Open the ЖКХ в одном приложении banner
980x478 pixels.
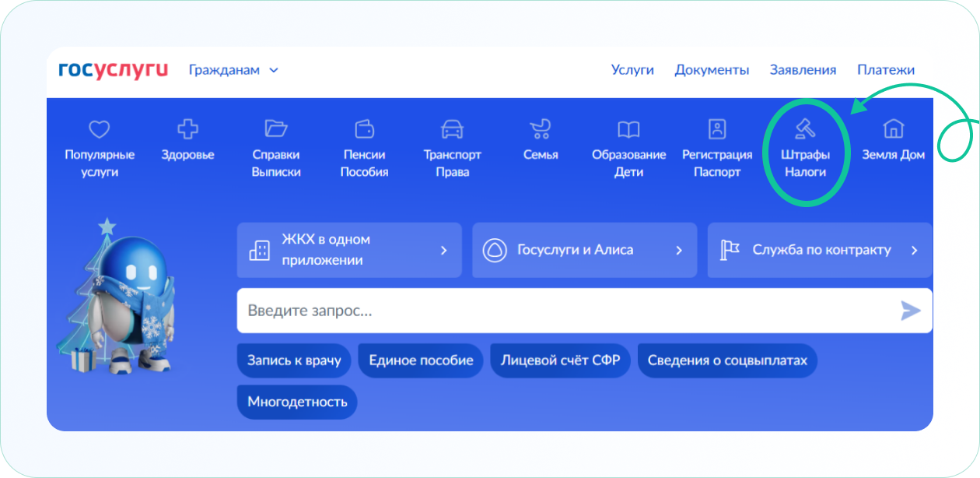[x=349, y=250]
